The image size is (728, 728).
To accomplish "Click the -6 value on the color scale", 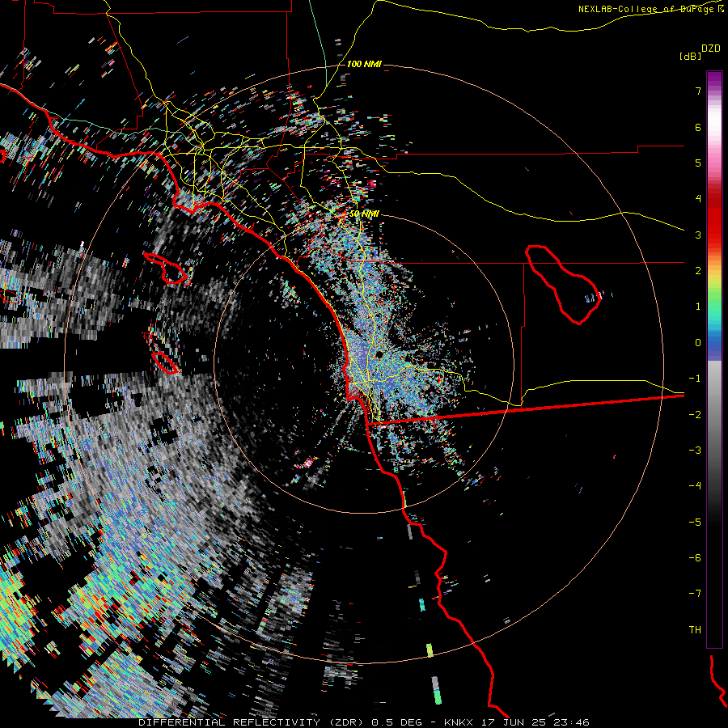I will pyautogui.click(x=695, y=558).
